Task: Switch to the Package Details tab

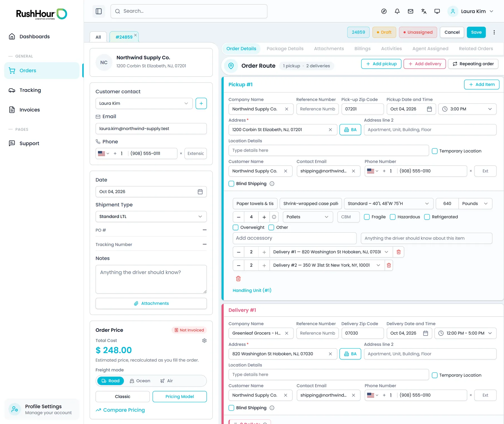Action: point(285,48)
